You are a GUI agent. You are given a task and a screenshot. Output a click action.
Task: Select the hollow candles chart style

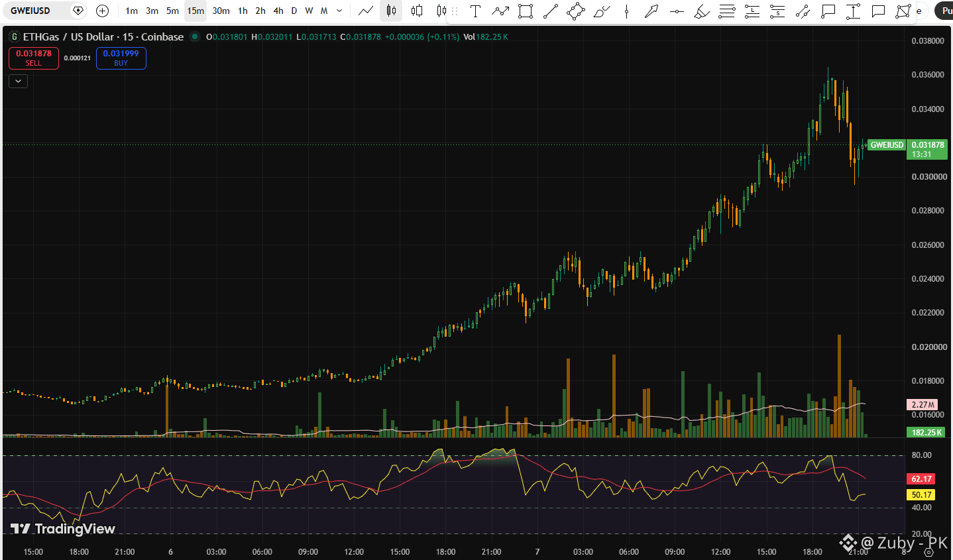click(417, 11)
